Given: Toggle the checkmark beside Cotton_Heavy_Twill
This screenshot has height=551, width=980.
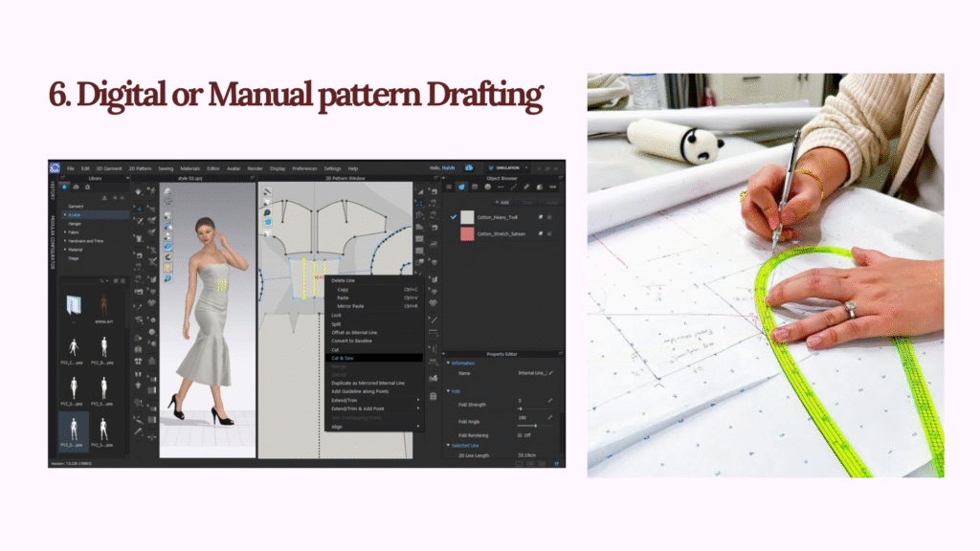Looking at the screenshot, I should point(454,217).
